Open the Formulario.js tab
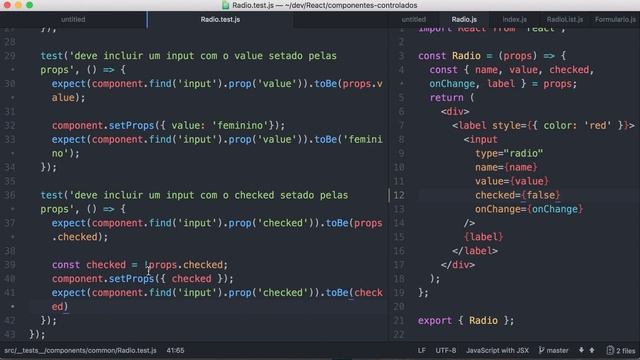This screenshot has width=640, height=360. click(x=615, y=19)
